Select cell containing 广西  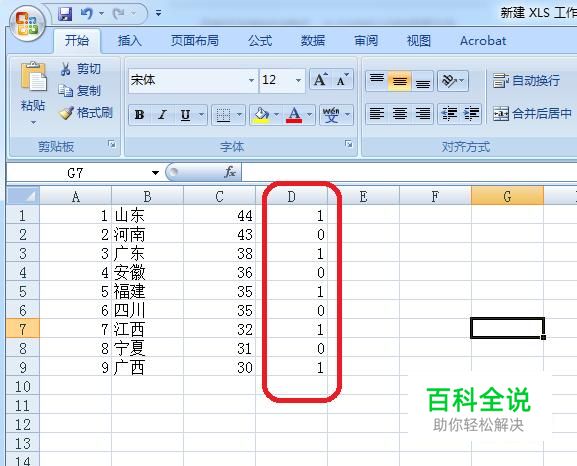click(x=147, y=367)
